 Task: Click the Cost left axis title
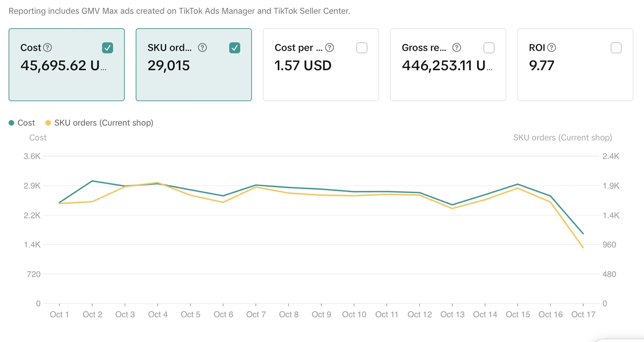(38, 138)
